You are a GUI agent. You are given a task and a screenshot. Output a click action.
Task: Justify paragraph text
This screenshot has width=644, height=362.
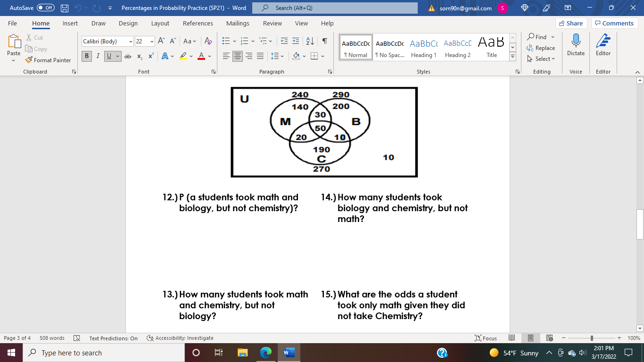260,56
